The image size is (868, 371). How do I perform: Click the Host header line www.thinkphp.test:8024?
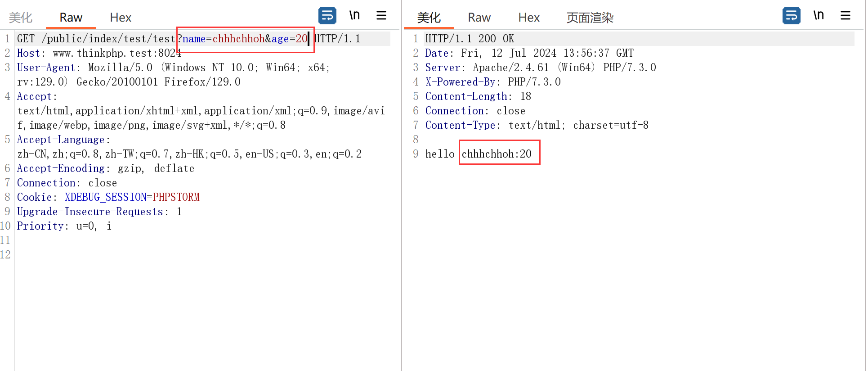99,53
